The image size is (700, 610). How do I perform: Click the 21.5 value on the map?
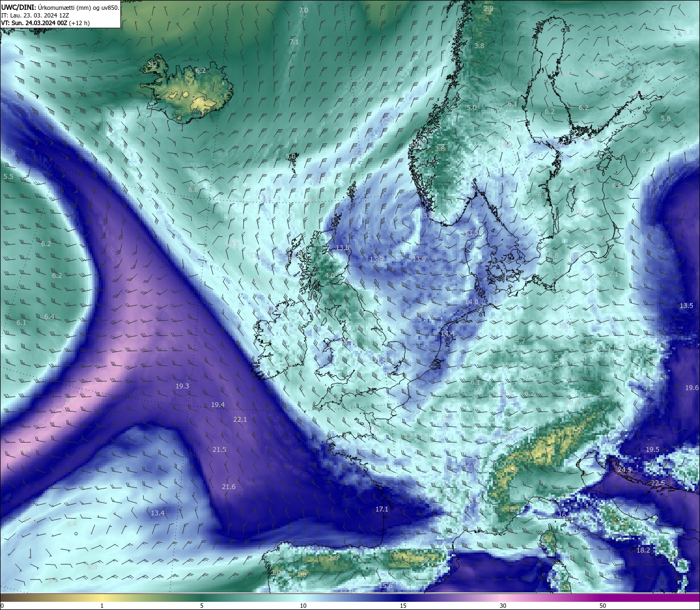click(x=219, y=450)
